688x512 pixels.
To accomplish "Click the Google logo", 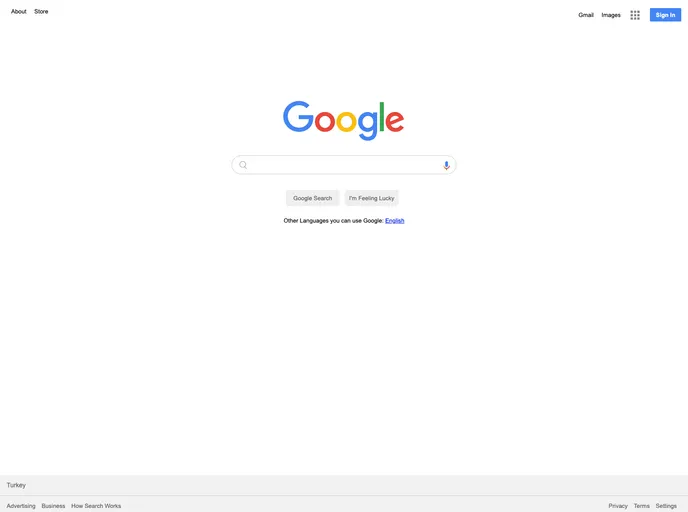I will [344, 121].
